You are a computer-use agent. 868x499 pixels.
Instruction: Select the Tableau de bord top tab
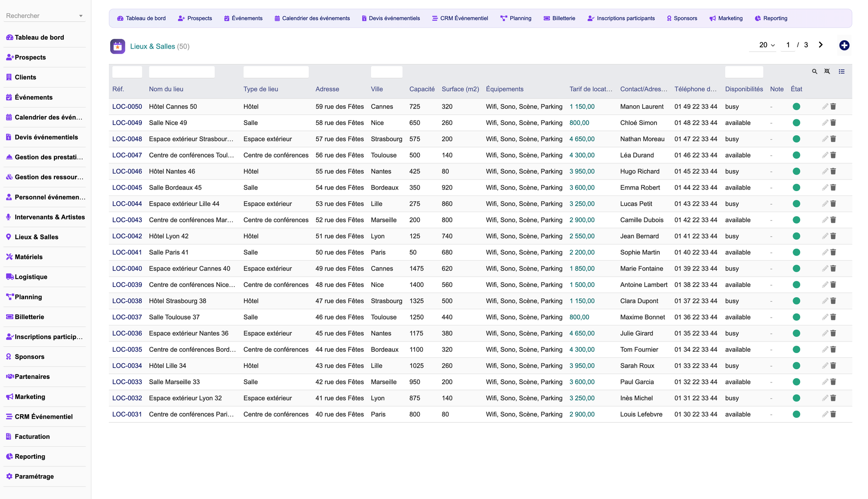[141, 18]
